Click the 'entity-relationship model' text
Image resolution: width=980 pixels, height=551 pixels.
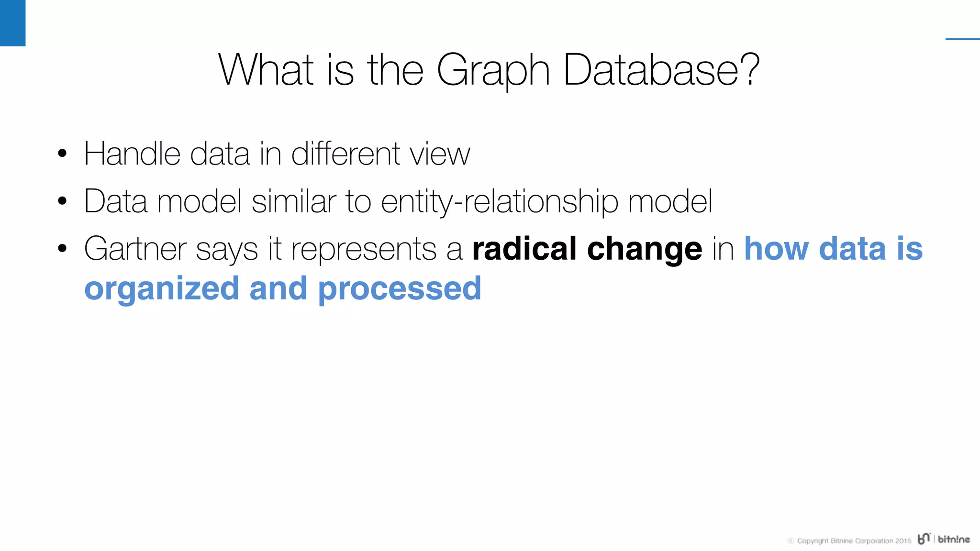point(546,202)
